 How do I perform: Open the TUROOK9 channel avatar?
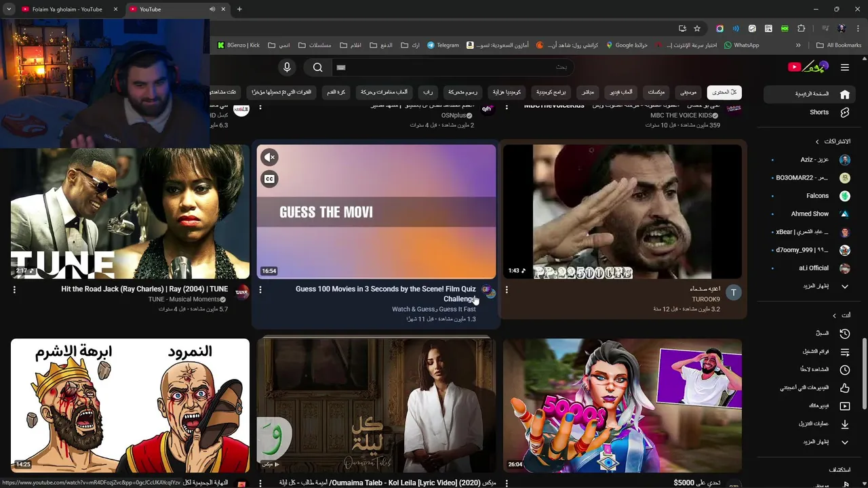734,292
